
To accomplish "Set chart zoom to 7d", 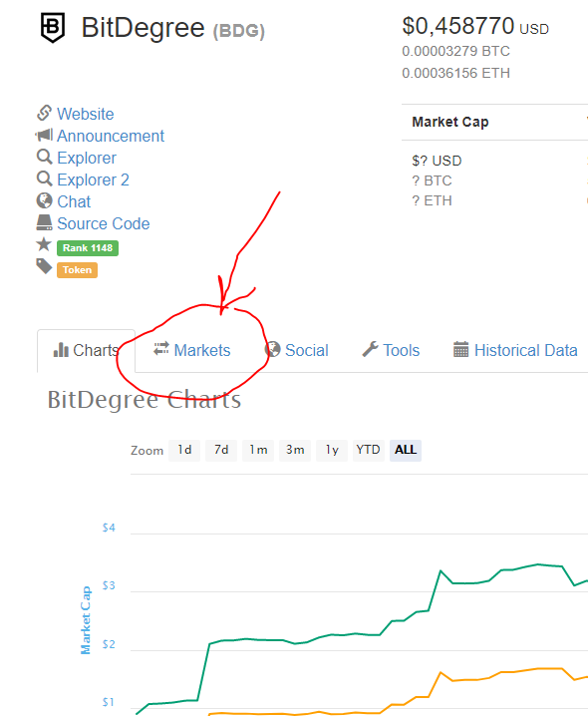I will pyautogui.click(x=221, y=450).
